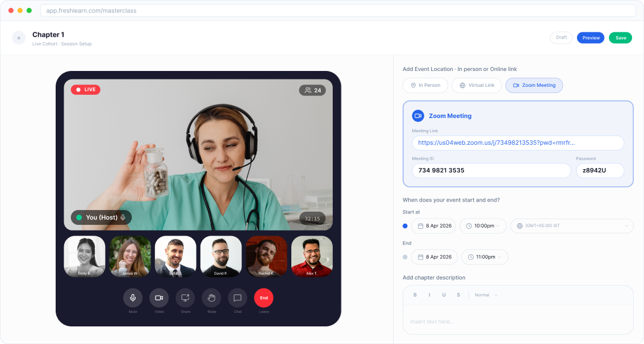Screen dimensions: 644x344
Task: Open the 24 participants counter
Action: click(x=312, y=90)
